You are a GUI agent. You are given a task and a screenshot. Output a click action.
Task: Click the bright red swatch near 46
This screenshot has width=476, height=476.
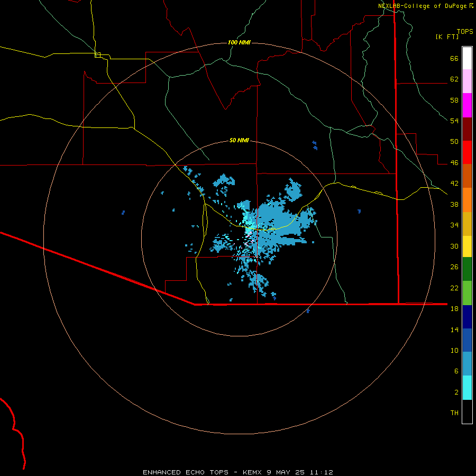pos(467,152)
